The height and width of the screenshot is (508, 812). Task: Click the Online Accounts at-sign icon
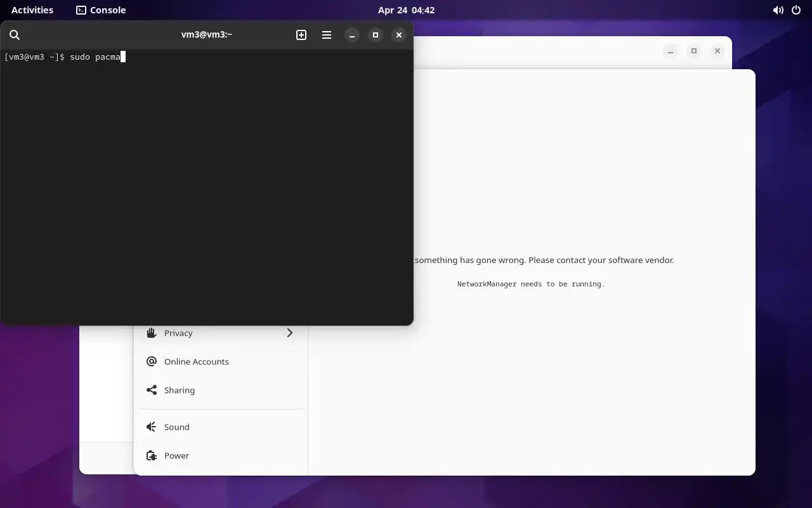152,361
